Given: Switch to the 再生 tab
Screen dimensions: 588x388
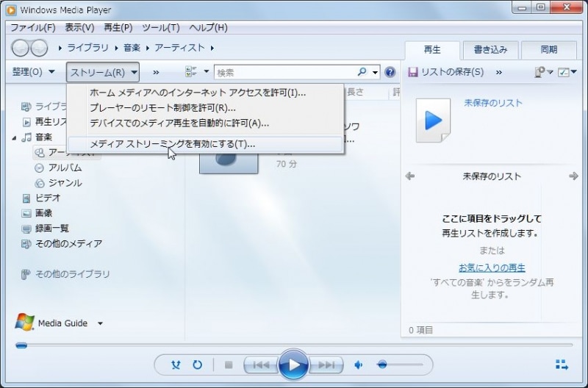Looking at the screenshot, I should click(432, 50).
